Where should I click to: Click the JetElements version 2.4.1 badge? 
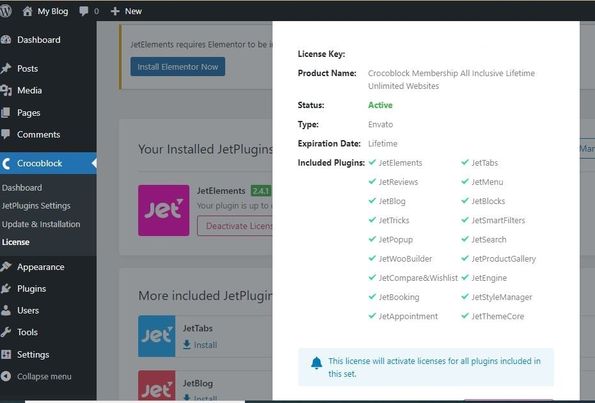point(261,191)
